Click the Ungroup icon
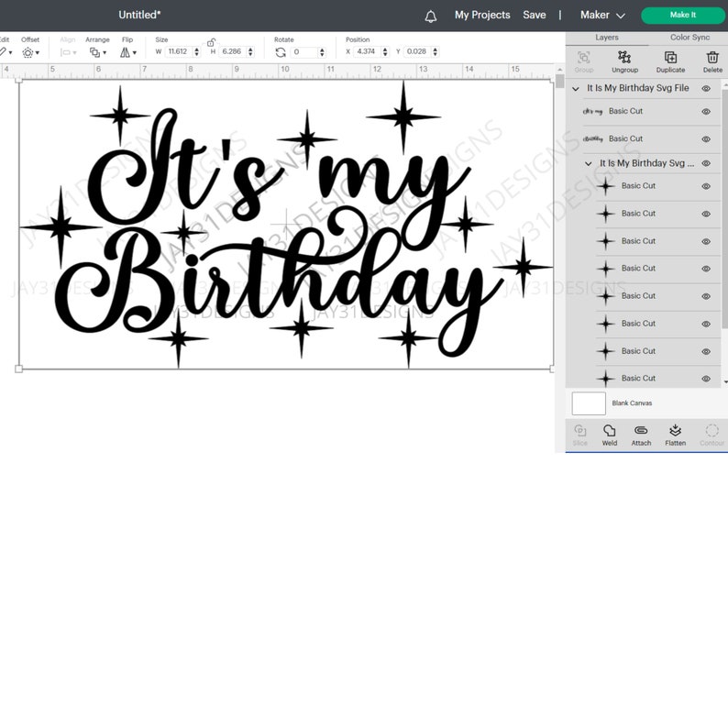Screen dimensions: 728x728 624,57
